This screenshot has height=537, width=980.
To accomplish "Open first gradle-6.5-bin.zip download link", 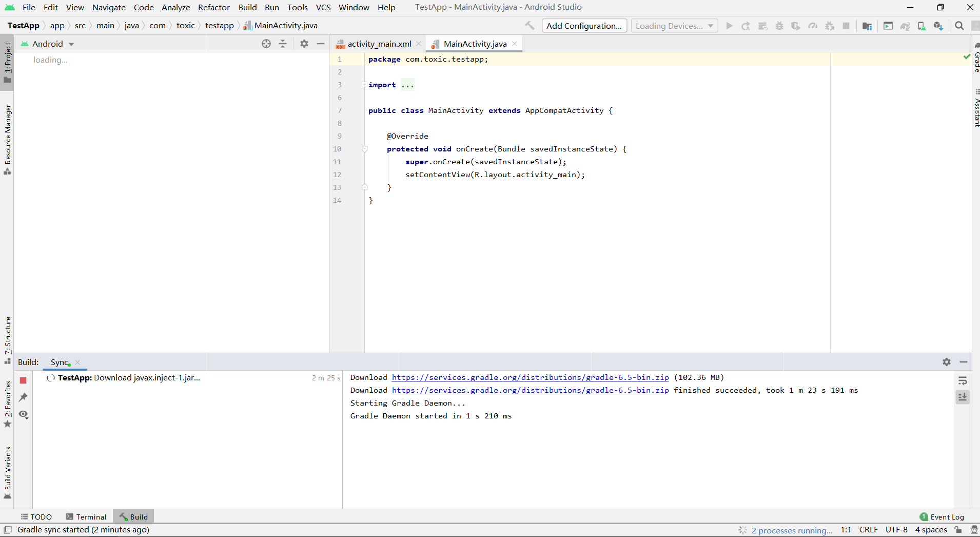I will point(531,377).
